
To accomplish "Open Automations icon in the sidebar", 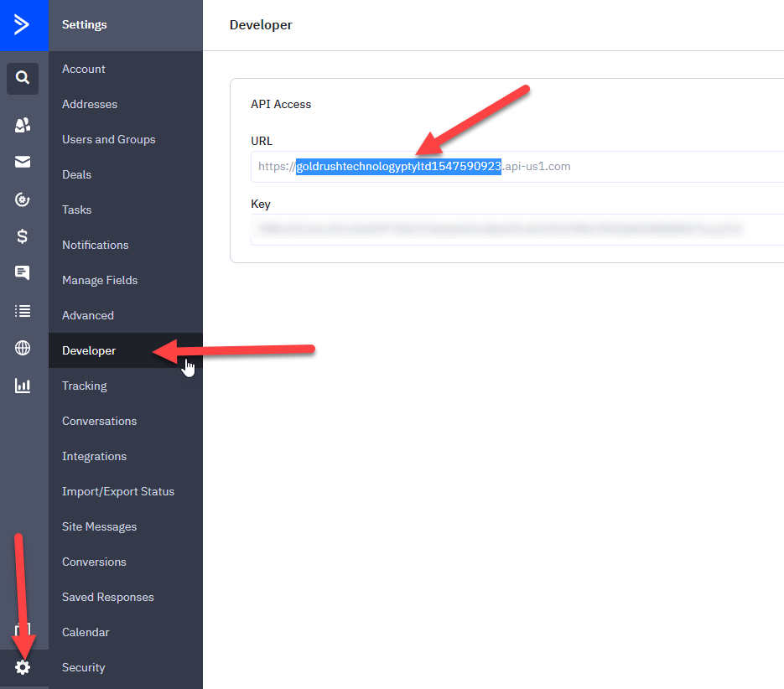I will click(23, 199).
